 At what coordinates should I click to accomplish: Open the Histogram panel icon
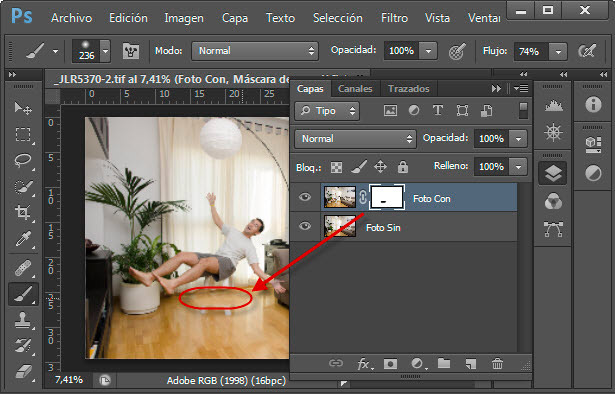point(553,105)
